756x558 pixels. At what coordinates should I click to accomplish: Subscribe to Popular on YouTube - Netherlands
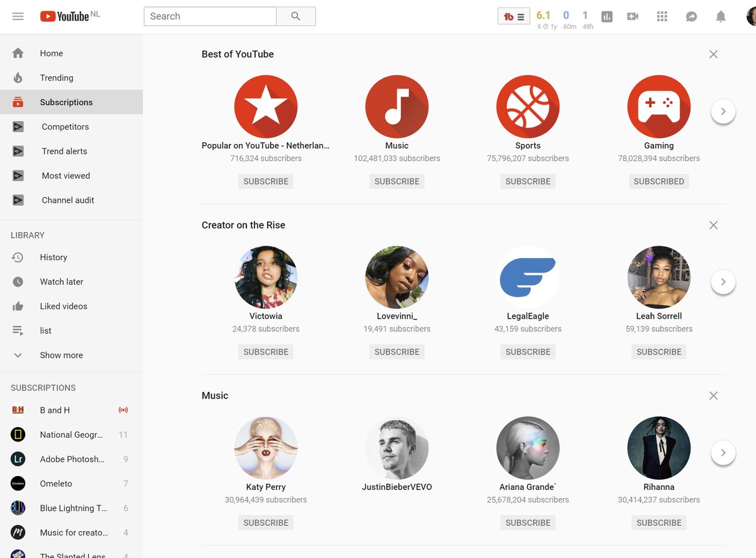[x=266, y=181]
